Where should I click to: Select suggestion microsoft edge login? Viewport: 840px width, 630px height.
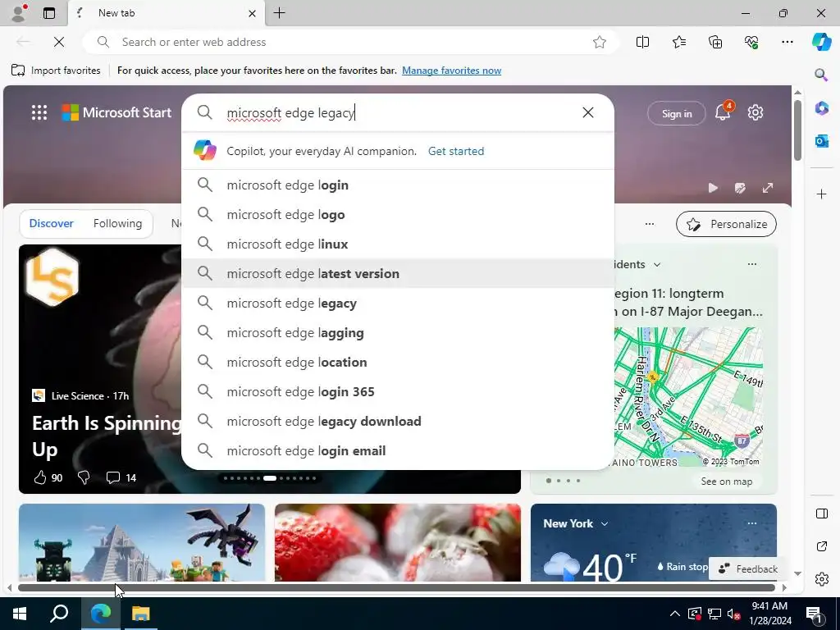click(x=398, y=185)
